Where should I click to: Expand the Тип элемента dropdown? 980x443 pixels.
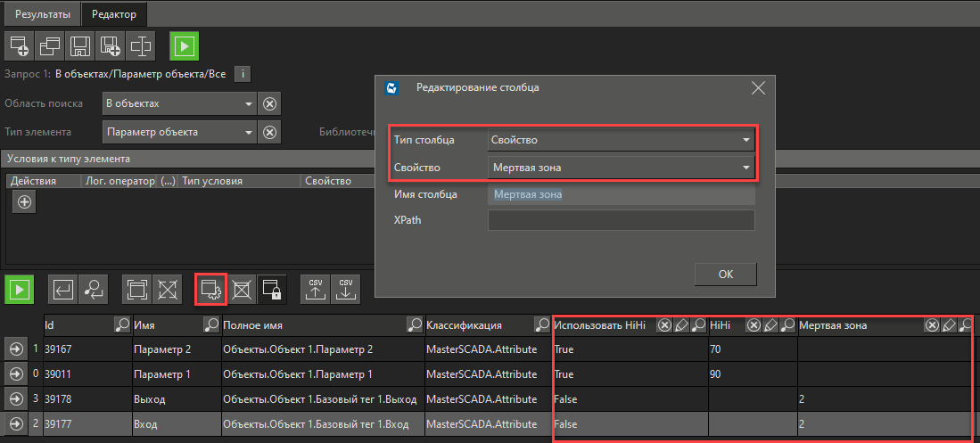pos(249,132)
